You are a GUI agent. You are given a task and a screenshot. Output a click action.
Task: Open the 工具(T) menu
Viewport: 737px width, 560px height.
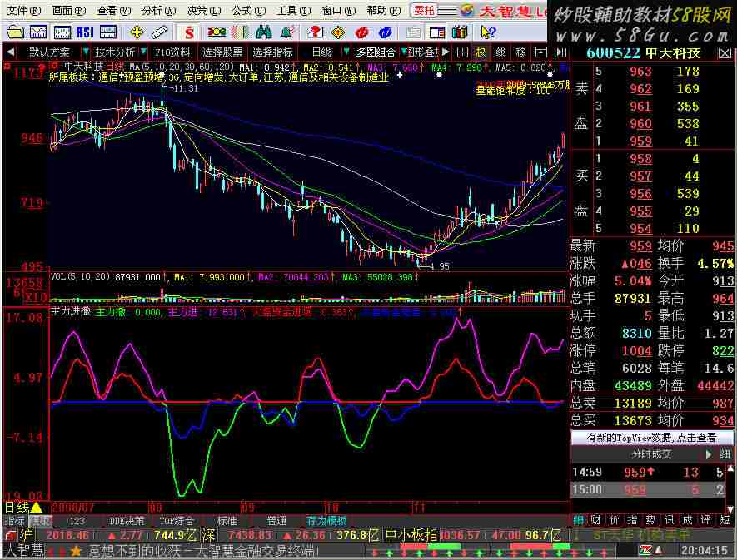(294, 10)
